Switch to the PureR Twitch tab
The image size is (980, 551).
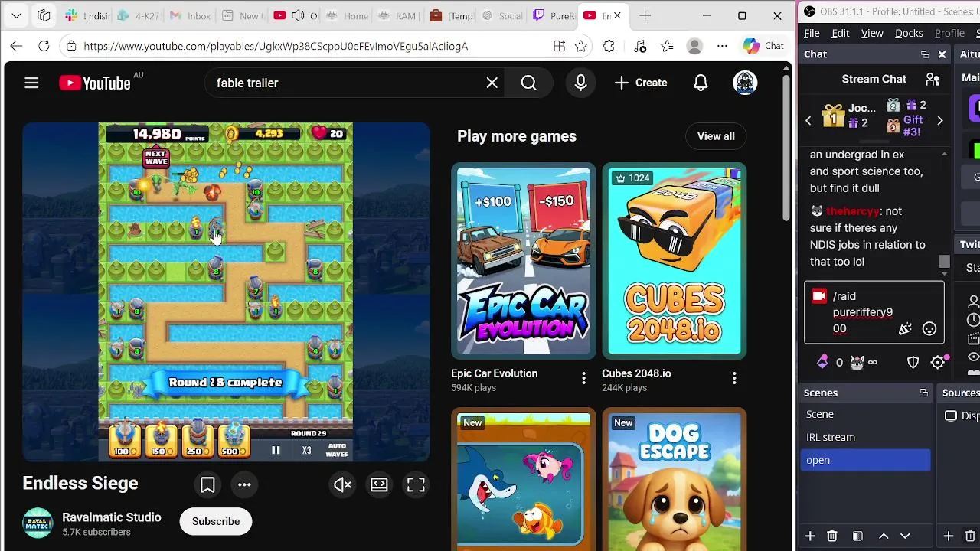click(555, 15)
